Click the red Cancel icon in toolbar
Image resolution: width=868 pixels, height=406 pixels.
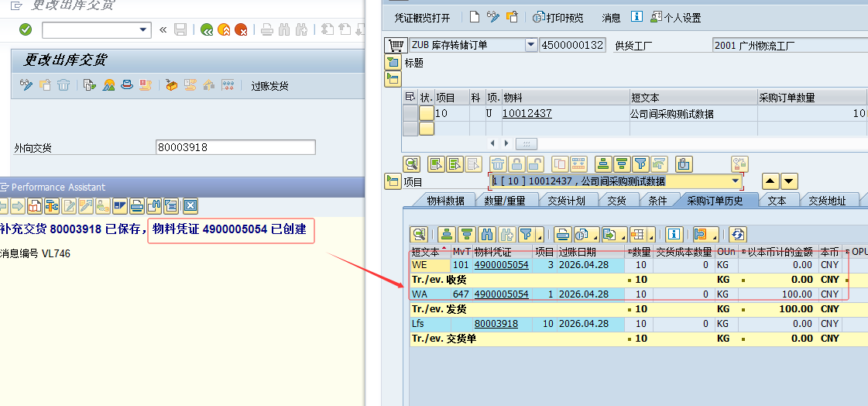coord(241,30)
